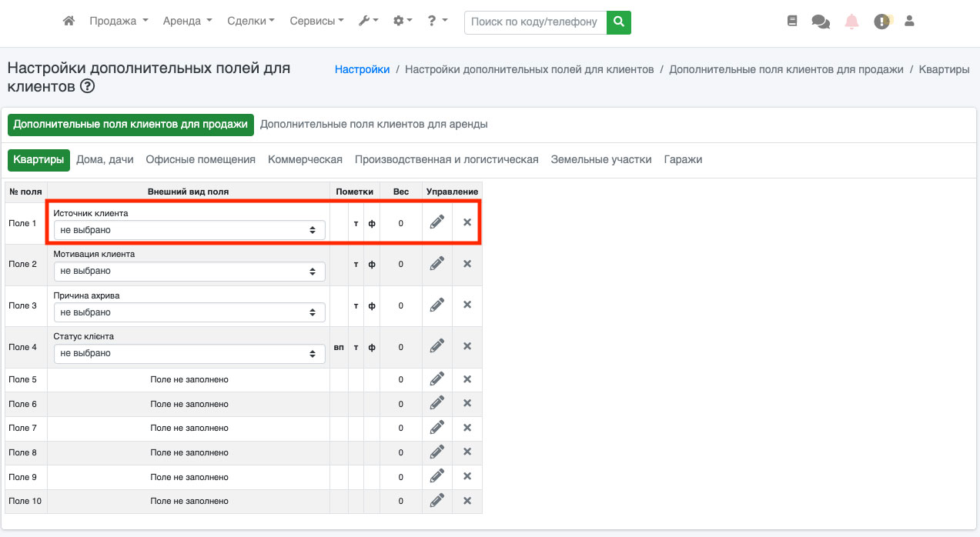This screenshot has height=537, width=980.
Task: Open the user profile icon
Action: (x=909, y=22)
